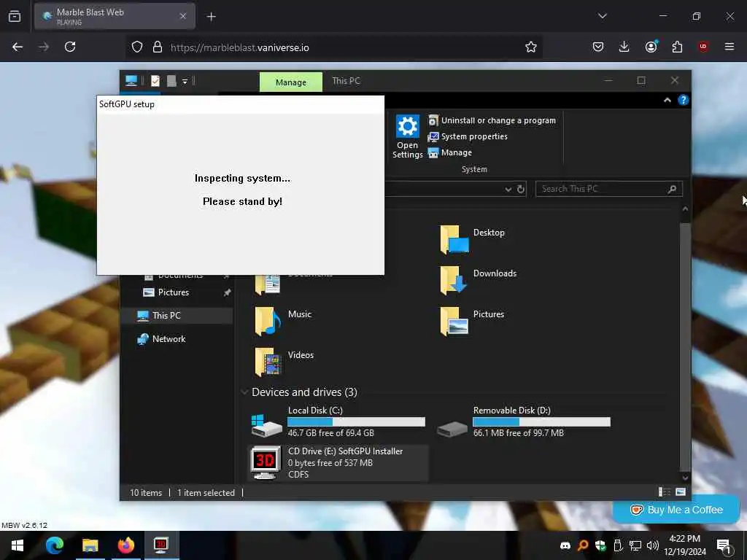Close the Marble Blast Web tab

tap(183, 16)
